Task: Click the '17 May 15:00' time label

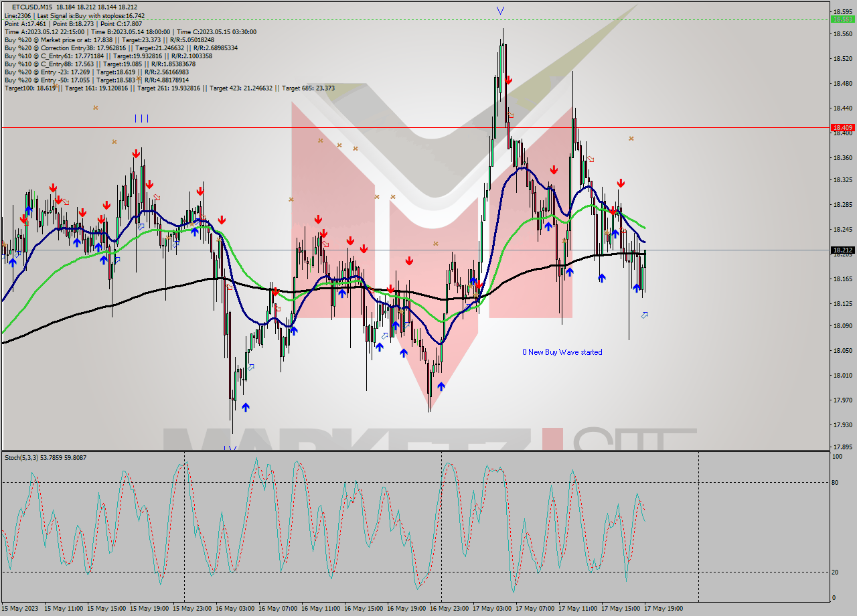Action: pos(621,609)
